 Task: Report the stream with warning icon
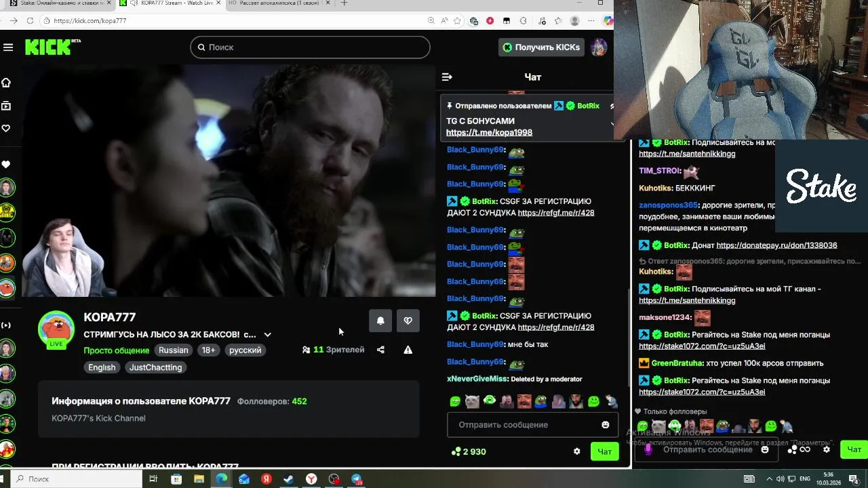coord(408,350)
